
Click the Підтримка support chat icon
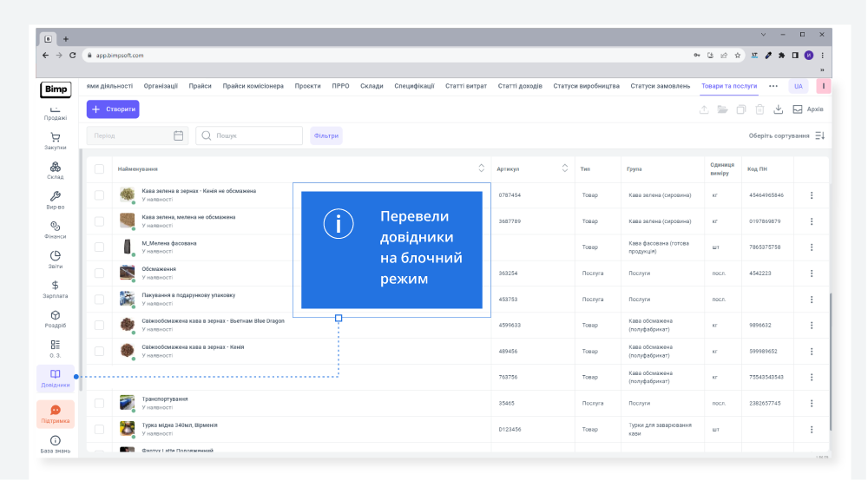[x=56, y=413]
